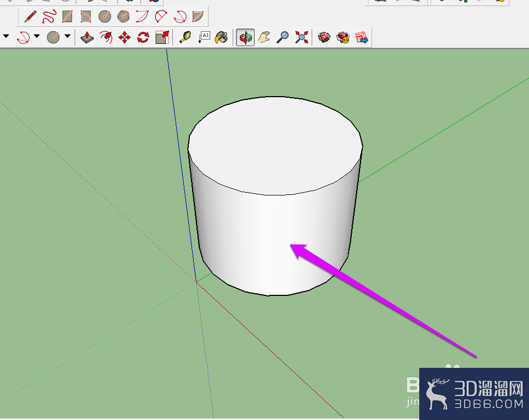Open dropdown arrow beside the arc tool
The image size is (529, 420).
(37, 36)
